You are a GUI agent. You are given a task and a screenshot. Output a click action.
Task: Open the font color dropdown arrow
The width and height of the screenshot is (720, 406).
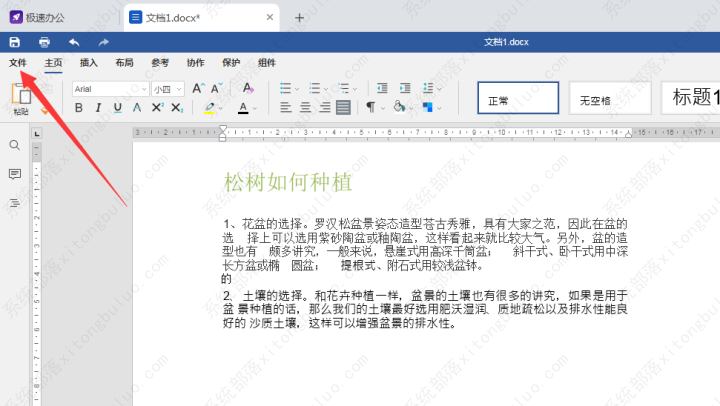(x=255, y=108)
